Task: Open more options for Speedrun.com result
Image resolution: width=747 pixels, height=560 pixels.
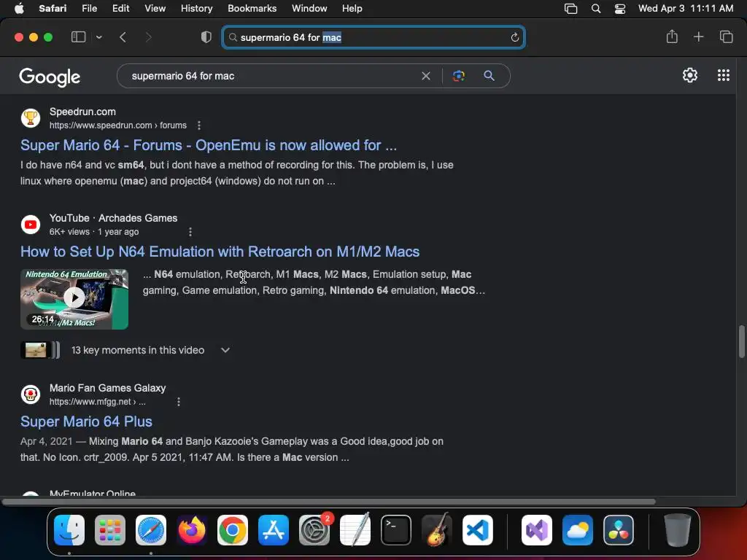Action: pos(199,125)
